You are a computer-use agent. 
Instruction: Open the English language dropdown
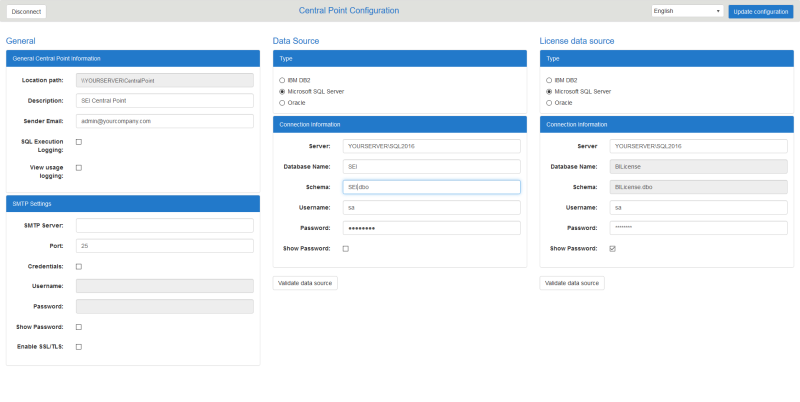687,11
